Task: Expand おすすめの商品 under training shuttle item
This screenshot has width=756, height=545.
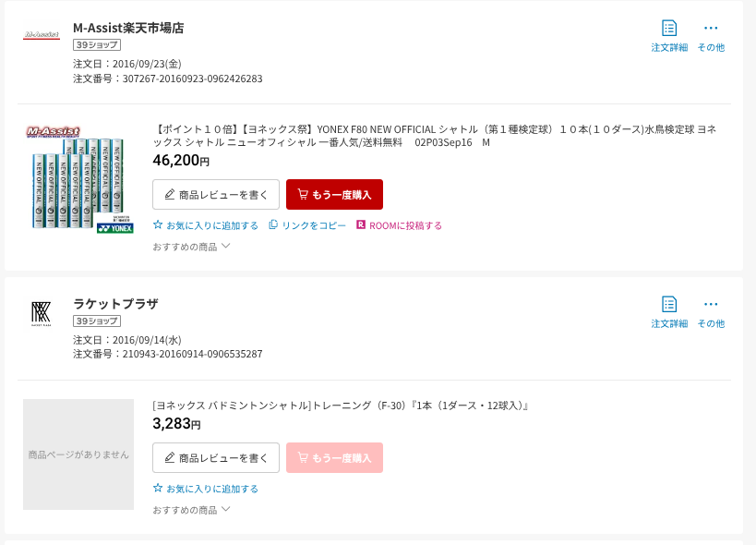Action: pyautogui.click(x=192, y=510)
